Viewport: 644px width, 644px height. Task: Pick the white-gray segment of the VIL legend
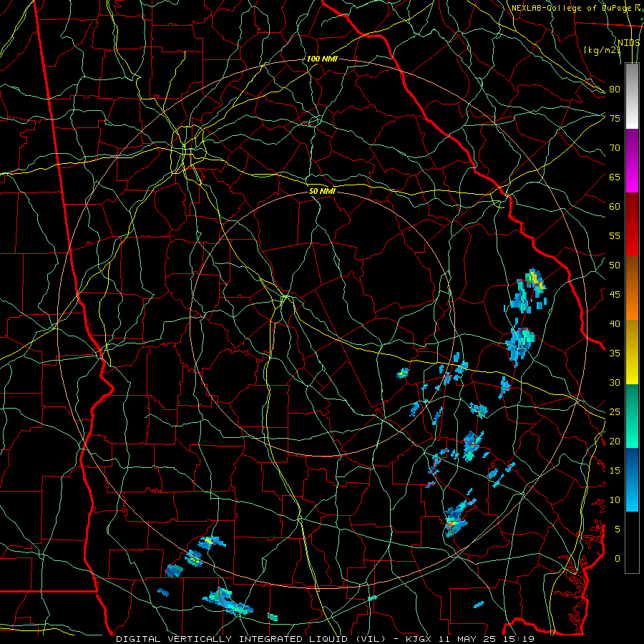click(632, 96)
